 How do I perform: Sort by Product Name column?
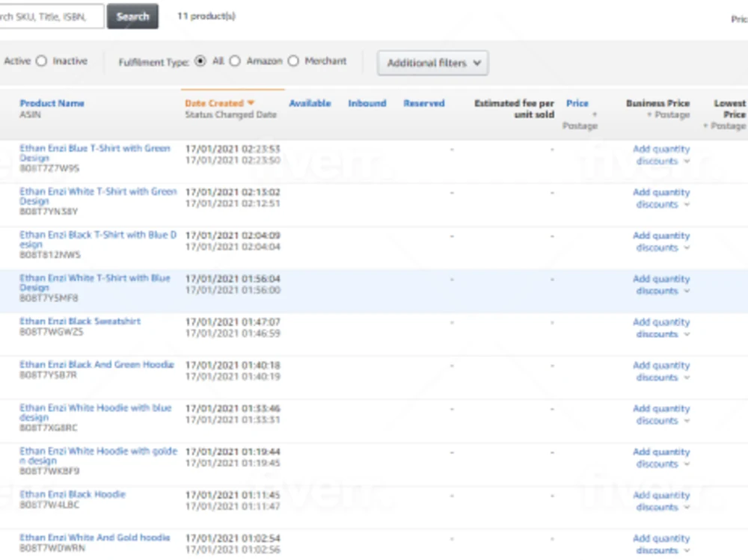(52, 103)
